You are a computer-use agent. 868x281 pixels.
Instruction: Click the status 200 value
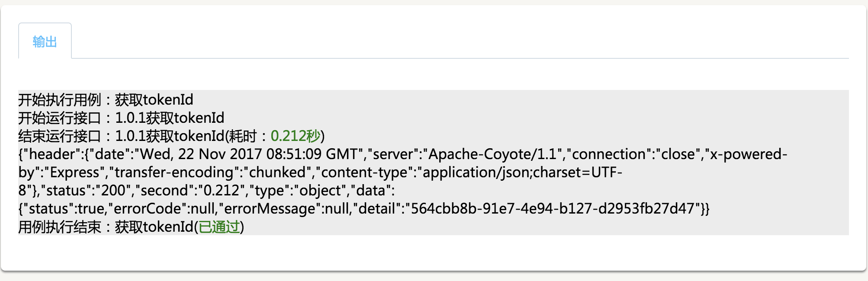[113, 190]
